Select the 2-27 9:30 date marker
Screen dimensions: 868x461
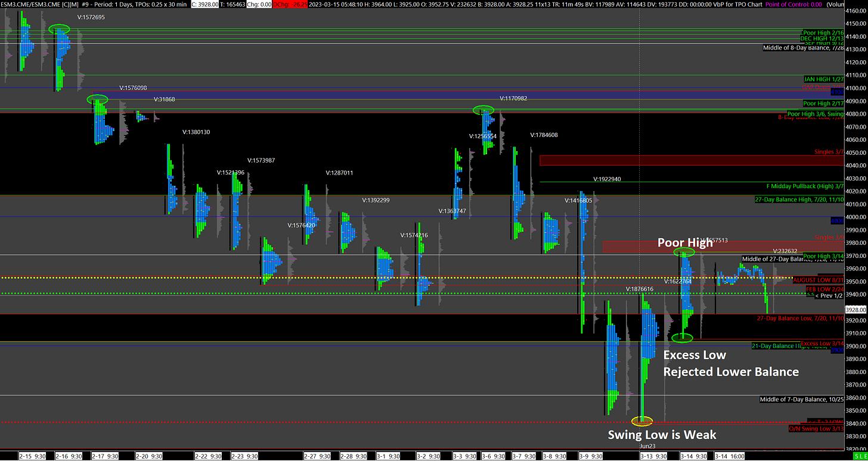pos(317,456)
